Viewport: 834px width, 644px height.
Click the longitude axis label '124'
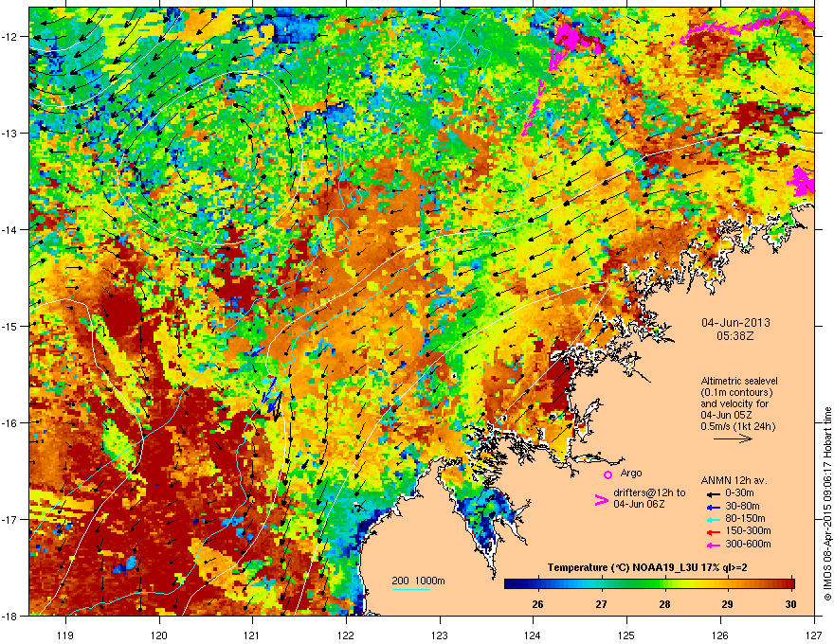pyautogui.click(x=533, y=635)
